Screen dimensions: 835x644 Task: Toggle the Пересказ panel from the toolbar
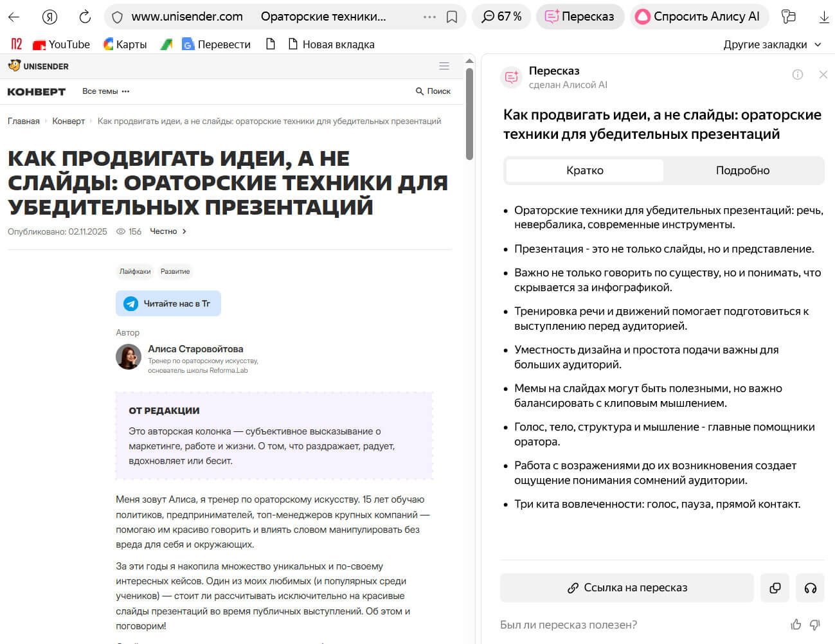click(580, 17)
